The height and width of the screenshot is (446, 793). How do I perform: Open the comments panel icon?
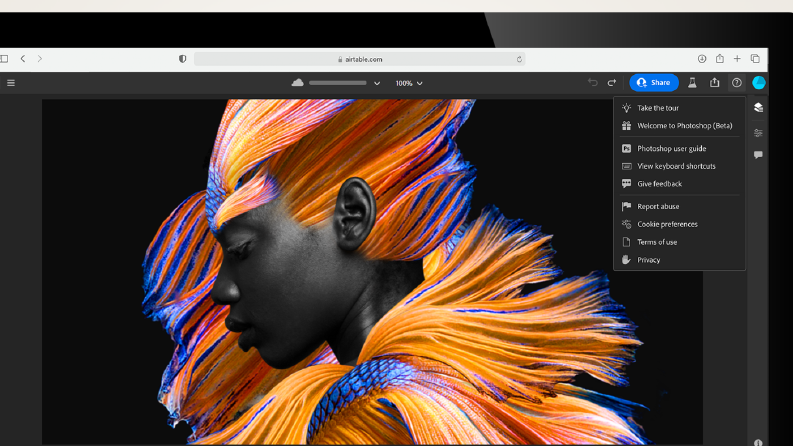coord(758,155)
